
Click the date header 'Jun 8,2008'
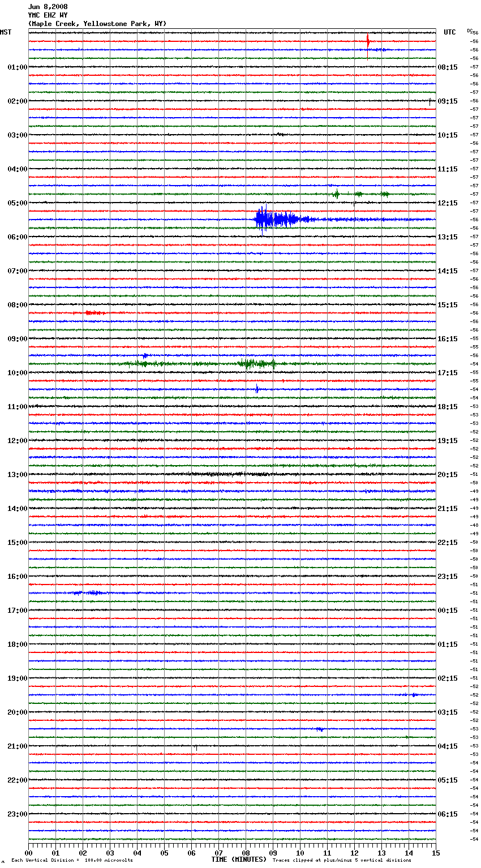pos(48,7)
